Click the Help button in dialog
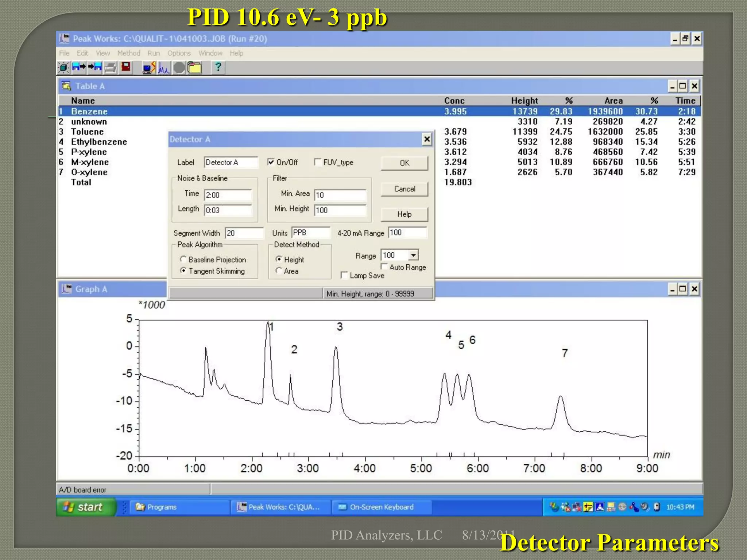Viewport: 747px width, 560px height. (405, 214)
